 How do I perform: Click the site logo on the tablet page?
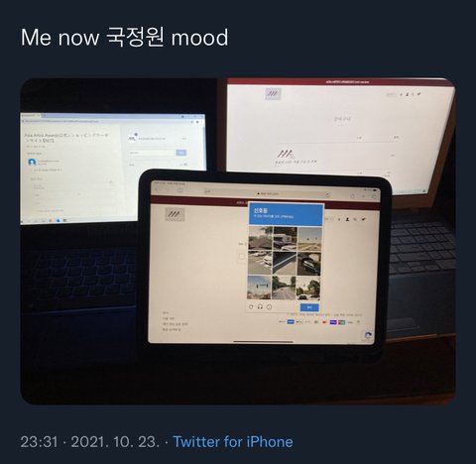[175, 214]
